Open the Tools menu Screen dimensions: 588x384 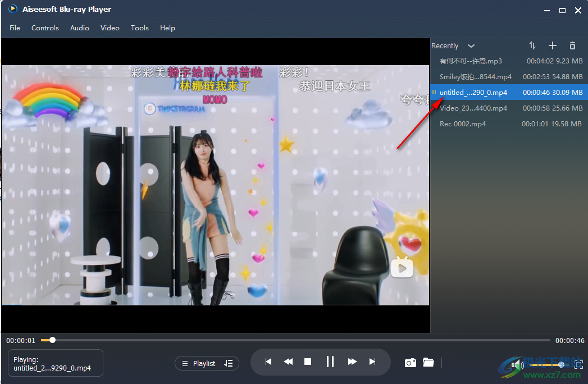139,28
